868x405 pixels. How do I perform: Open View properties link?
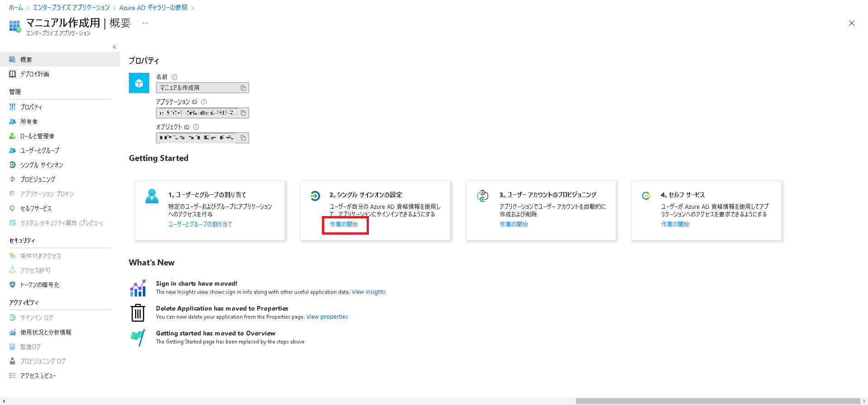(327, 317)
